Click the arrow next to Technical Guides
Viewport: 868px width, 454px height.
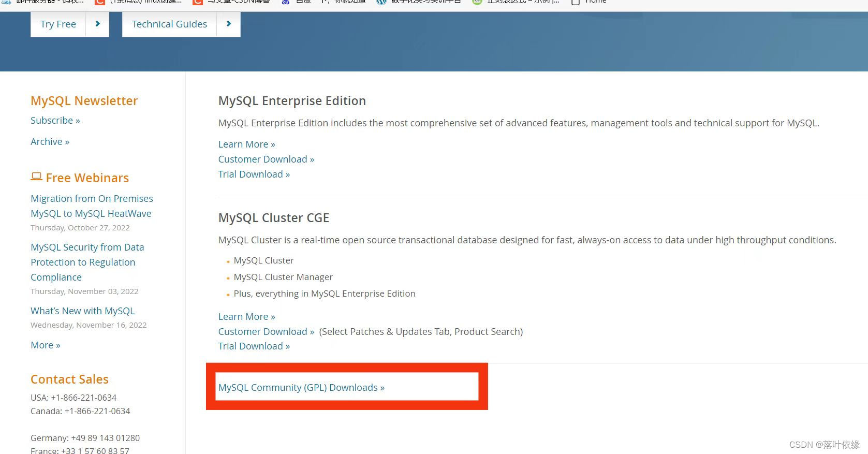point(229,24)
